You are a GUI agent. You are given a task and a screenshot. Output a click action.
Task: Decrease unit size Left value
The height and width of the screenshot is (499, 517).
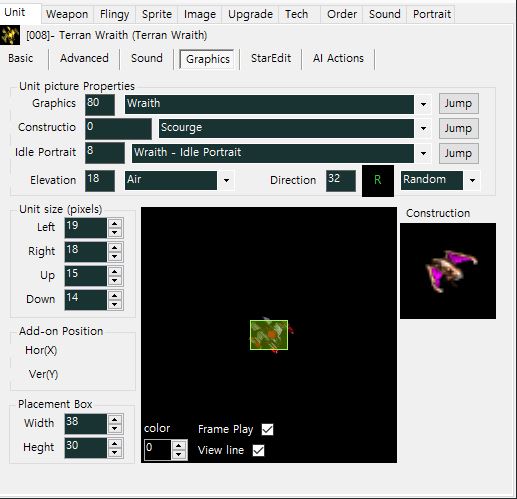click(x=115, y=233)
